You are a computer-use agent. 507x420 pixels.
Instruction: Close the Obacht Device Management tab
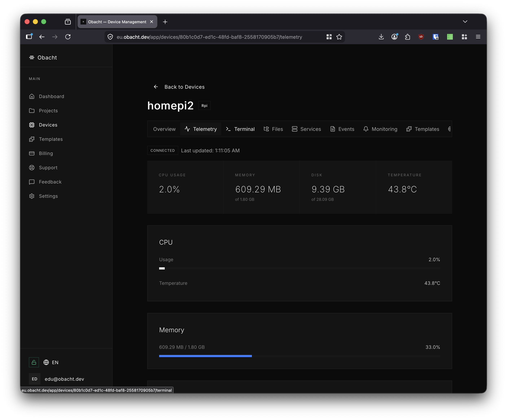coord(152,22)
